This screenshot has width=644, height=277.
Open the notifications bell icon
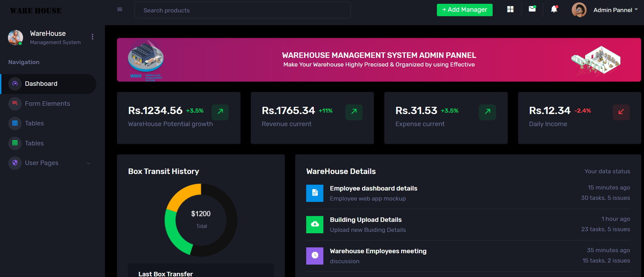point(554,9)
